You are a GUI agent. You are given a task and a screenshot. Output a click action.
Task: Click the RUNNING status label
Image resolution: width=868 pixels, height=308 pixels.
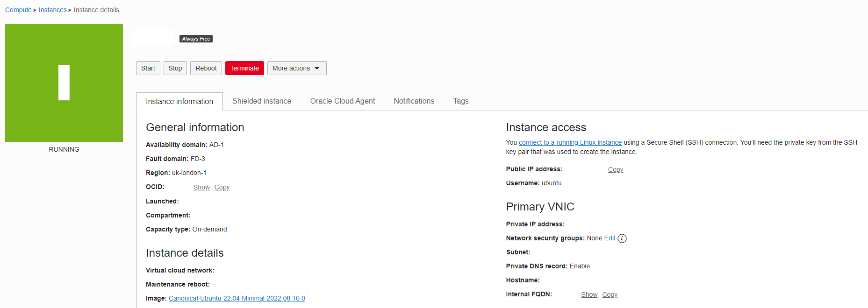[x=64, y=149]
